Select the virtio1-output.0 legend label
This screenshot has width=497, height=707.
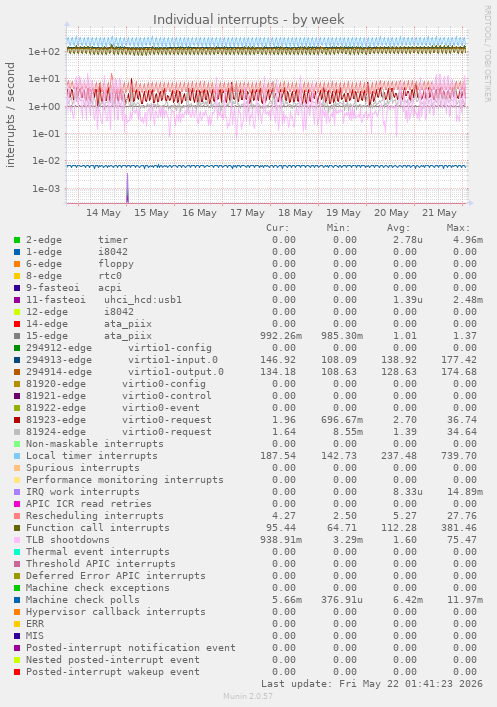[x=176, y=372]
